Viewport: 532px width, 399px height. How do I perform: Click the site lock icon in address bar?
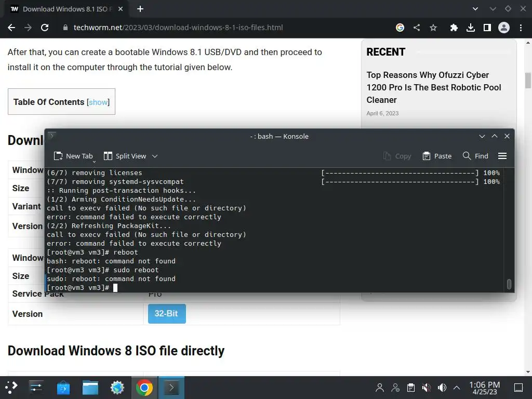pos(65,28)
